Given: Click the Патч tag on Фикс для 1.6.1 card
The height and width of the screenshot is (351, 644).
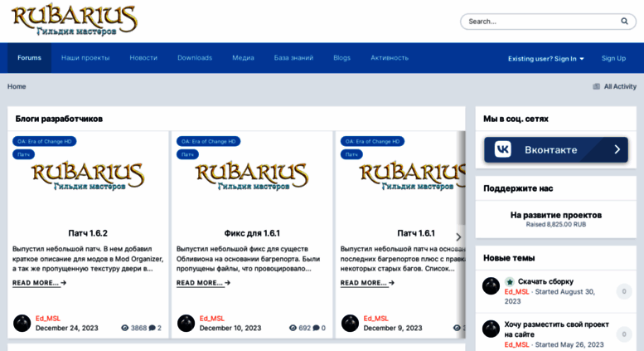Looking at the screenshot, I should tap(187, 154).
